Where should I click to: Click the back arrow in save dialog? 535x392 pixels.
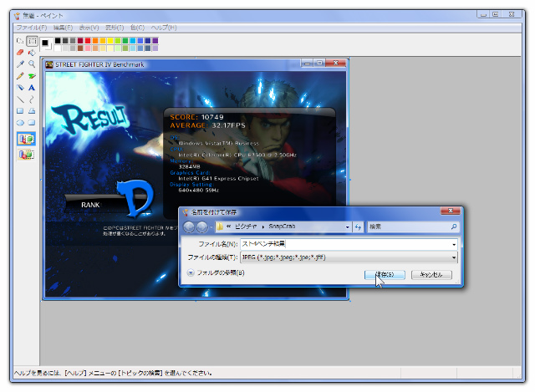pyautogui.click(x=189, y=227)
